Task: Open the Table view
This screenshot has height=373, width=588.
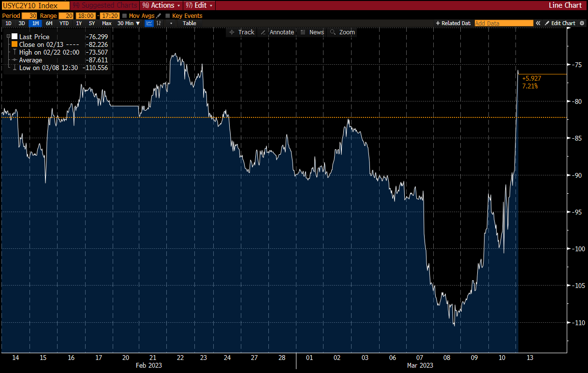Action: pos(189,23)
